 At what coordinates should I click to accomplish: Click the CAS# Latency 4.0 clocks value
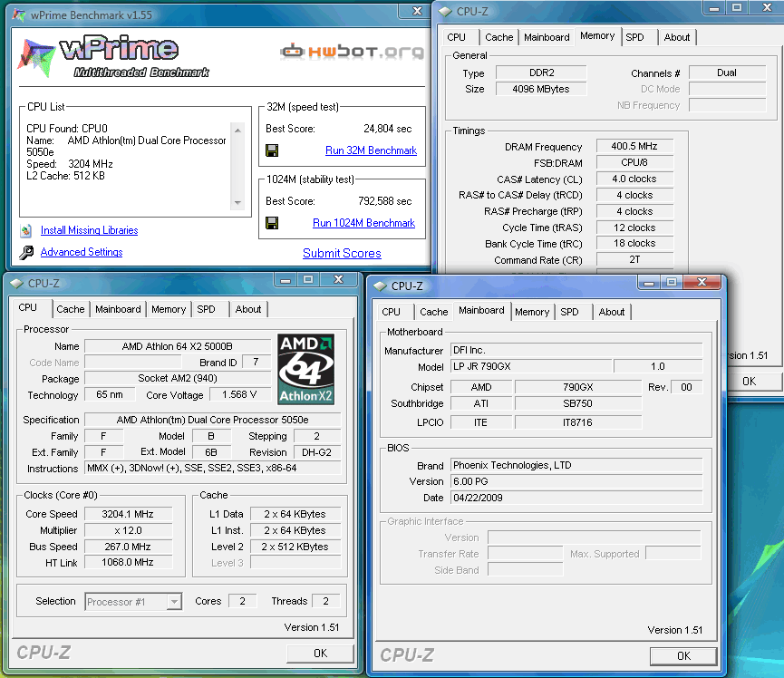pos(634,179)
